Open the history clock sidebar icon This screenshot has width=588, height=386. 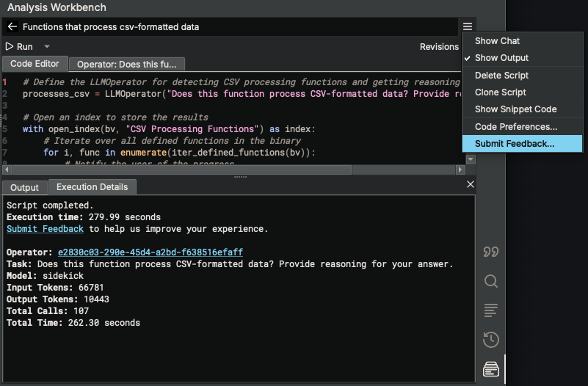click(490, 340)
